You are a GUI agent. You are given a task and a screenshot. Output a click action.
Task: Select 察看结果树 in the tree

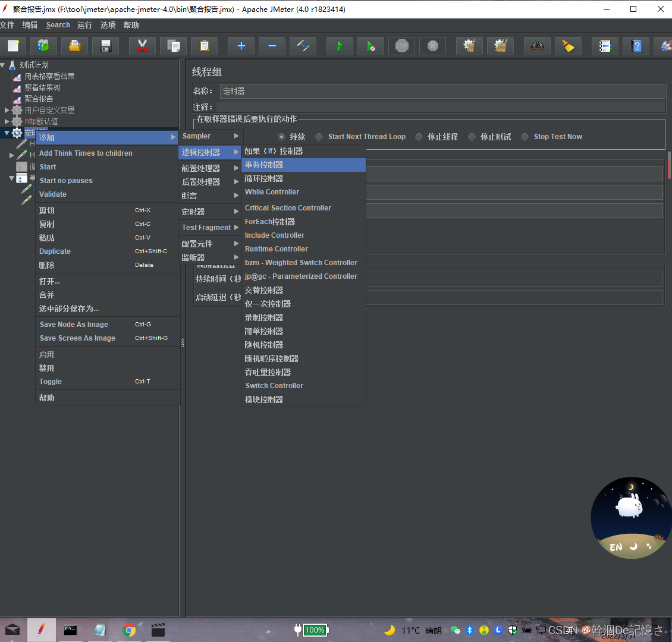click(x=42, y=88)
